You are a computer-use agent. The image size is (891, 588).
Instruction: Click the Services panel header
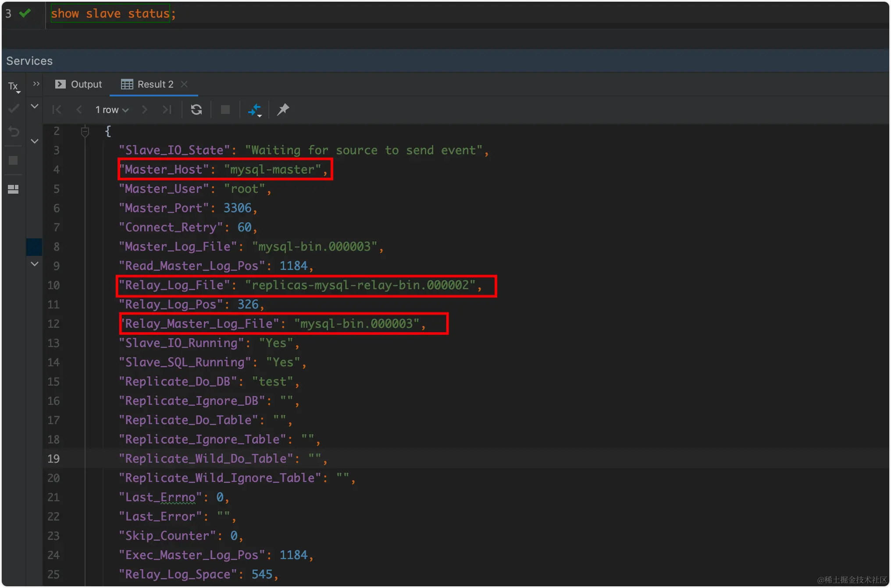29,61
